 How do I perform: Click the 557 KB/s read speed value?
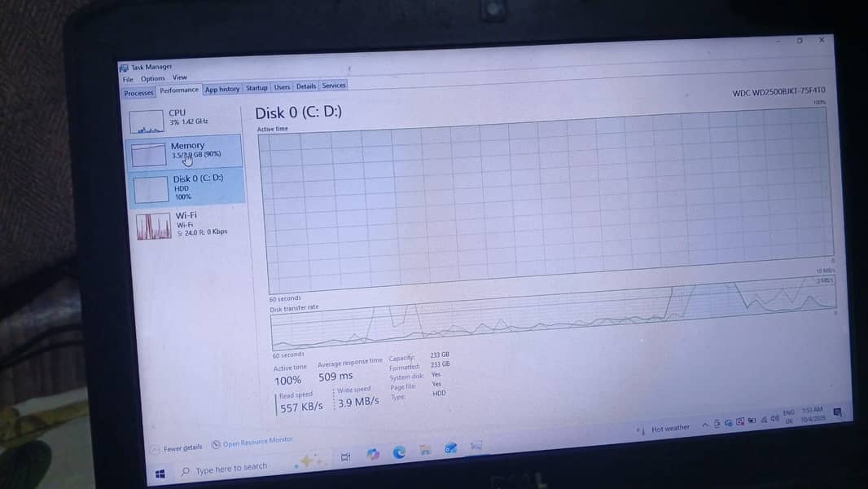click(x=301, y=407)
